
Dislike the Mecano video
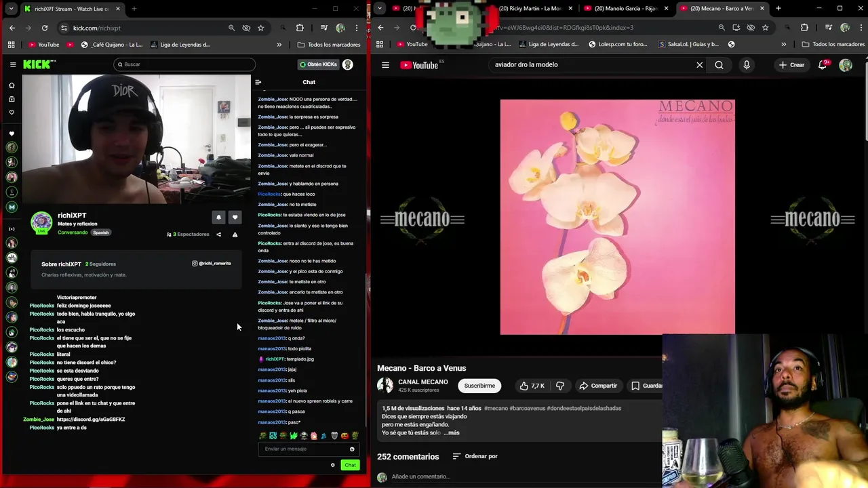click(560, 386)
